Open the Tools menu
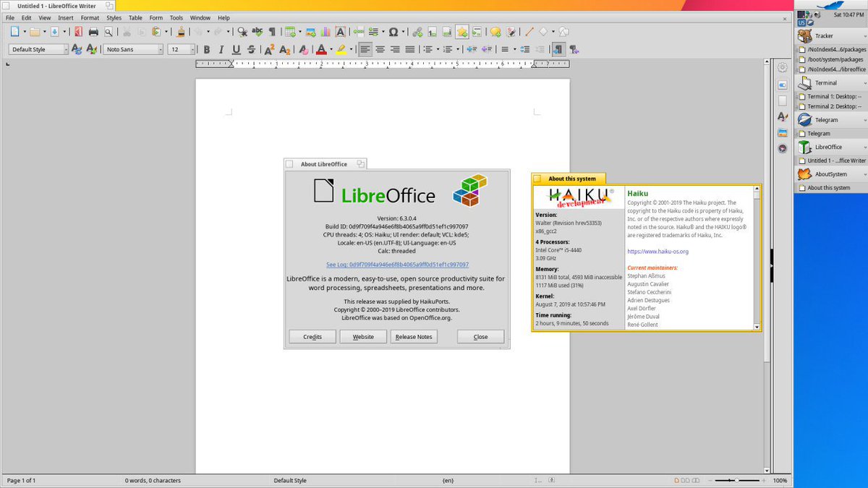The image size is (868, 488). [x=176, y=17]
